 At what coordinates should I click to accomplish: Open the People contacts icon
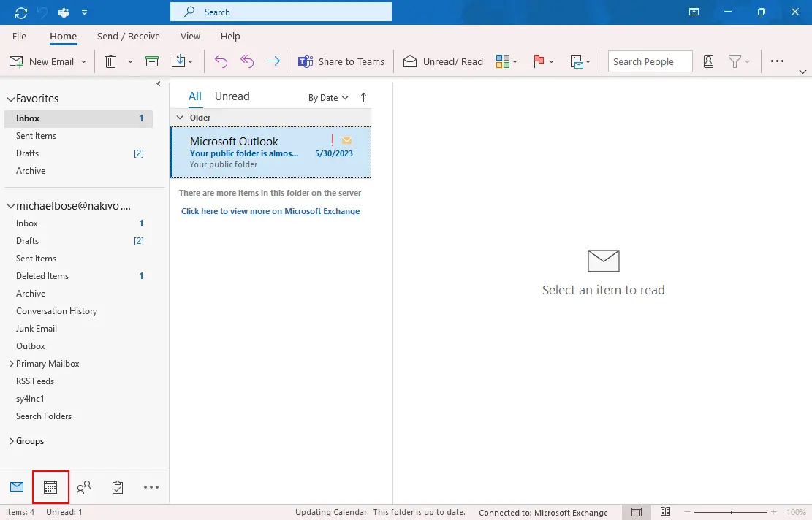click(83, 487)
